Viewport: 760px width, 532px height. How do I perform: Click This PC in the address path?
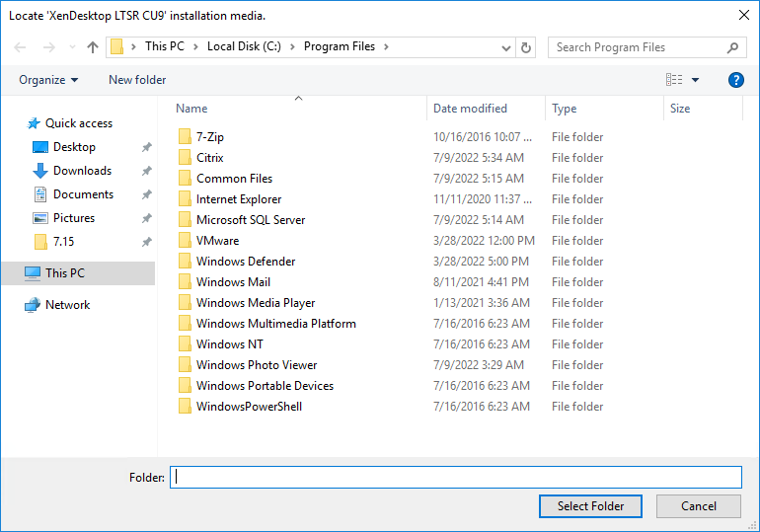pyautogui.click(x=164, y=46)
